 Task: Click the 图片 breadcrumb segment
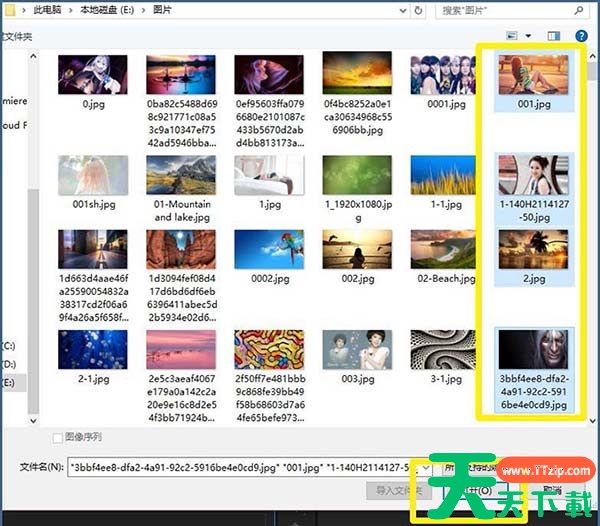click(x=162, y=10)
